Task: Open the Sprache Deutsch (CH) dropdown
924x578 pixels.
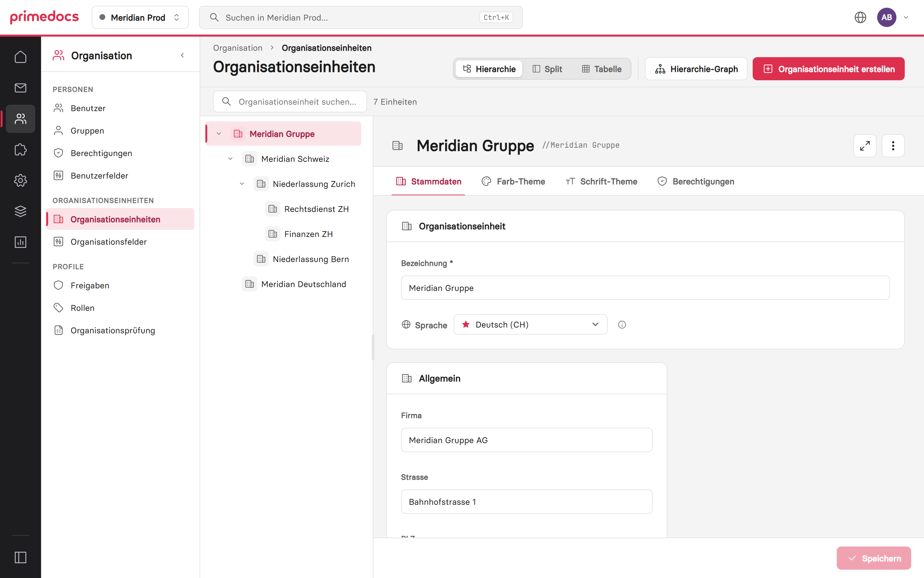Action: click(x=530, y=325)
